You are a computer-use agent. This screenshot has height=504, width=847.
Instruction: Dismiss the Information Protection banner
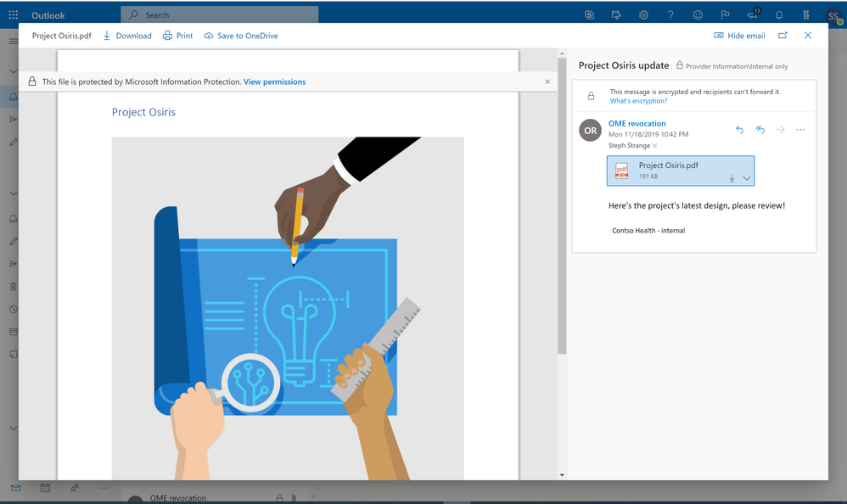point(547,81)
